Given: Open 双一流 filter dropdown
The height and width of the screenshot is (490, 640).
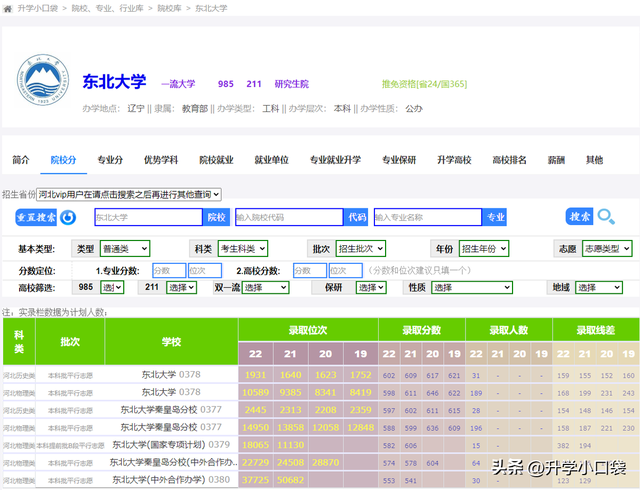Looking at the screenshot, I should pyautogui.click(x=266, y=288).
